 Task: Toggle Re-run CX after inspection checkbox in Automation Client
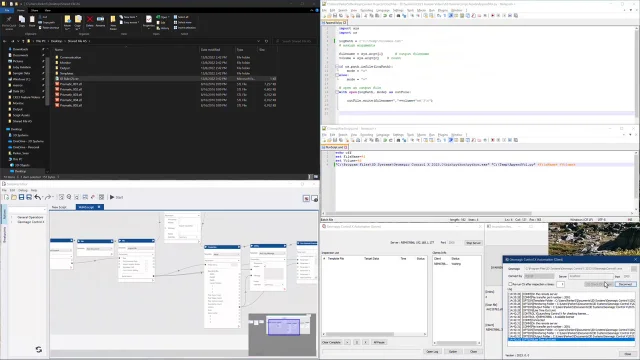(x=510, y=284)
